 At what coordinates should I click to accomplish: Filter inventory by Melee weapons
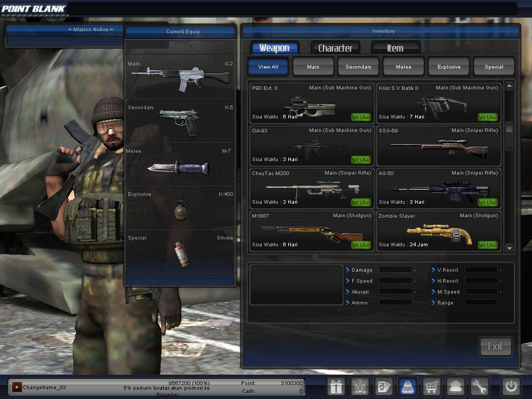click(x=403, y=66)
